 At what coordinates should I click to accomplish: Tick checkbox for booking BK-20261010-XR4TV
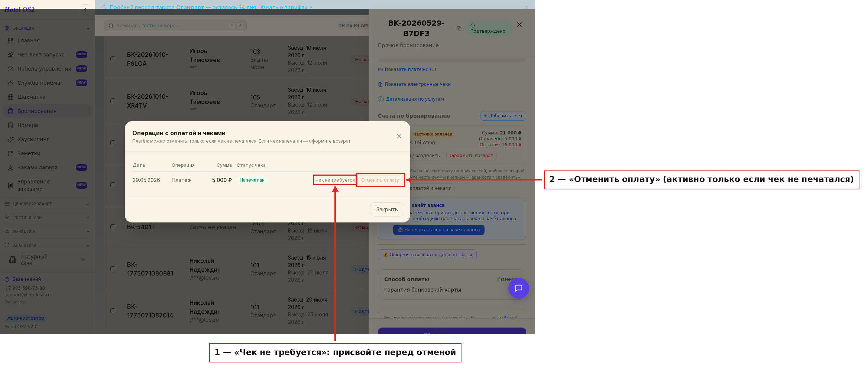[x=113, y=101]
